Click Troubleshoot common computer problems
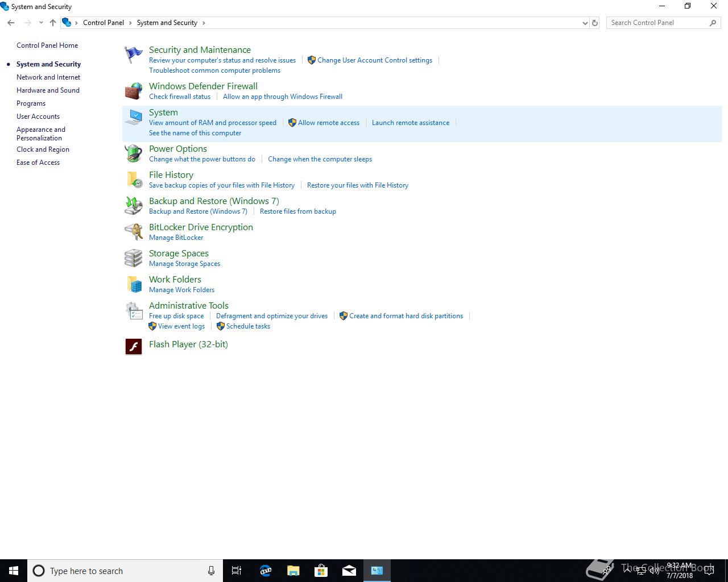This screenshot has width=728, height=582. 214,70
